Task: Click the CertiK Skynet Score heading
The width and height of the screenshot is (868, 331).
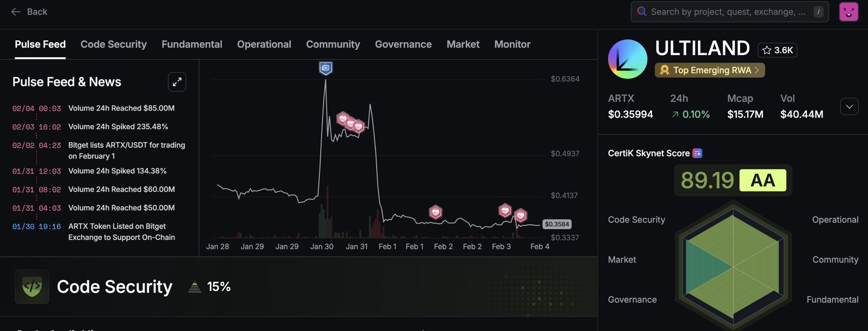Action: pyautogui.click(x=649, y=153)
